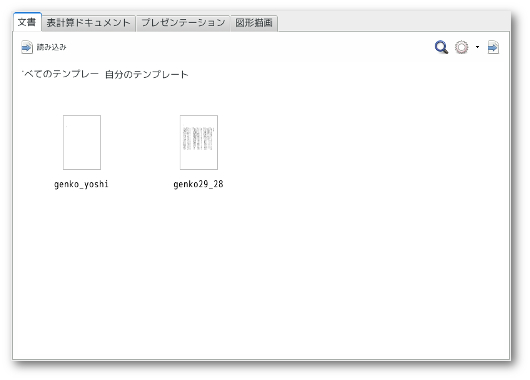Viewport: 530px width, 380px height.
Task: Select the 文書 tab
Action: click(27, 22)
